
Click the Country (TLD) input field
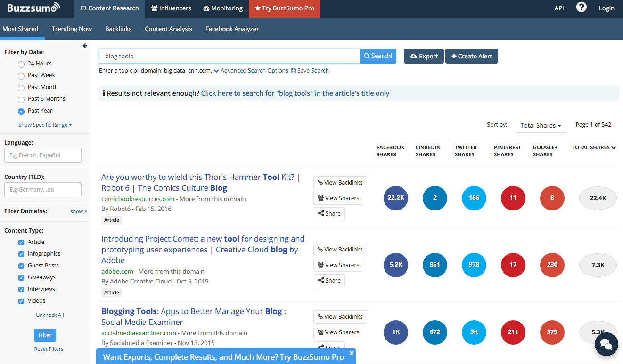pos(43,190)
